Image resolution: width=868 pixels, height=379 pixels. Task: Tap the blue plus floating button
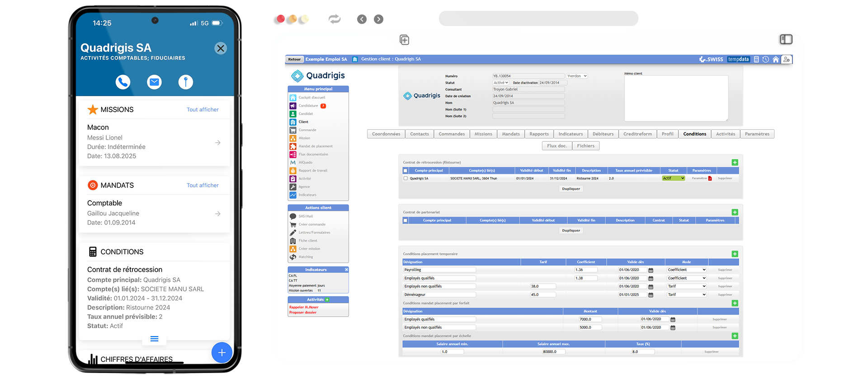(222, 352)
